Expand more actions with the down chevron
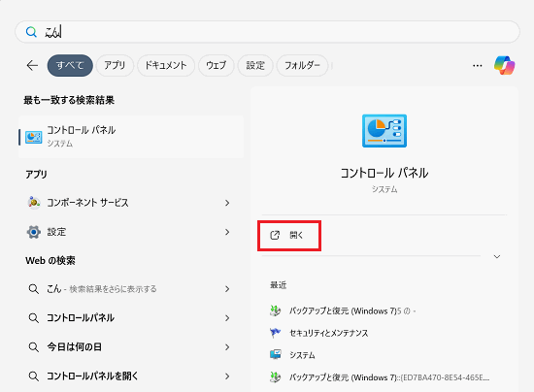This screenshot has width=534, height=392. (x=497, y=256)
